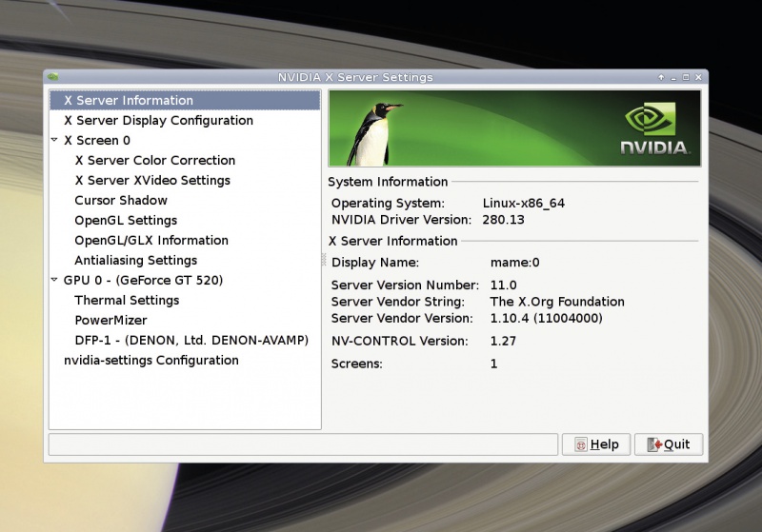The image size is (762, 532).
Task: Click the server version number 11.0
Action: tap(504, 285)
